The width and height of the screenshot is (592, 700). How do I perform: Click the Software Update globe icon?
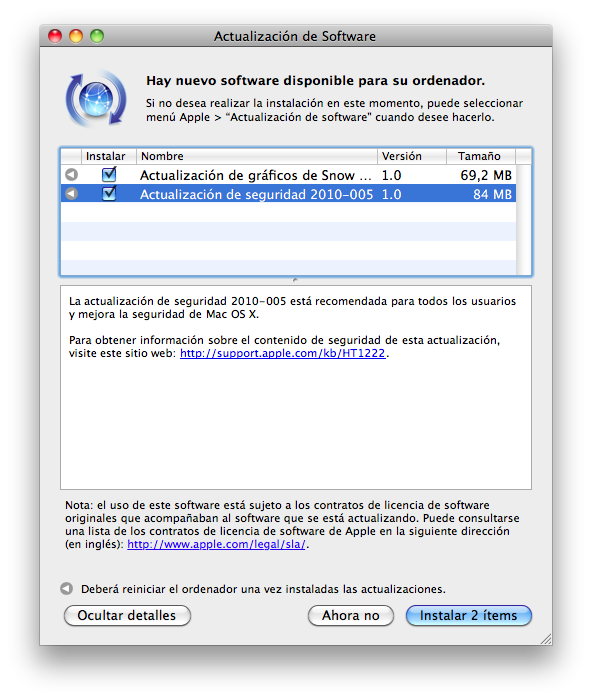click(96, 99)
